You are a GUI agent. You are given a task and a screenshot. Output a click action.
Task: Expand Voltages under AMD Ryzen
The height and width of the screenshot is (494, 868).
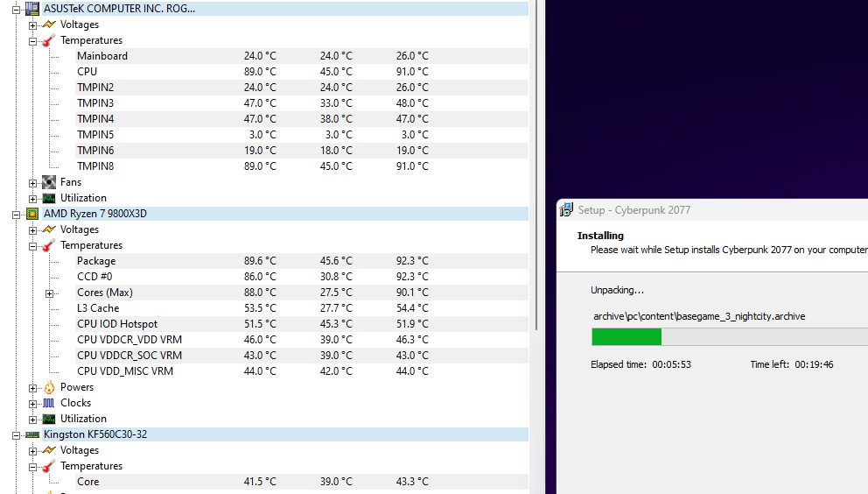(x=32, y=230)
